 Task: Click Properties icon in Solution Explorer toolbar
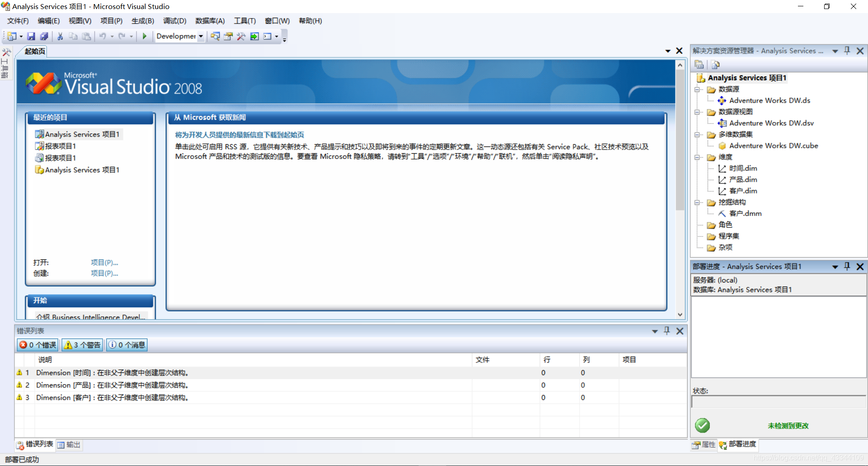[699, 65]
